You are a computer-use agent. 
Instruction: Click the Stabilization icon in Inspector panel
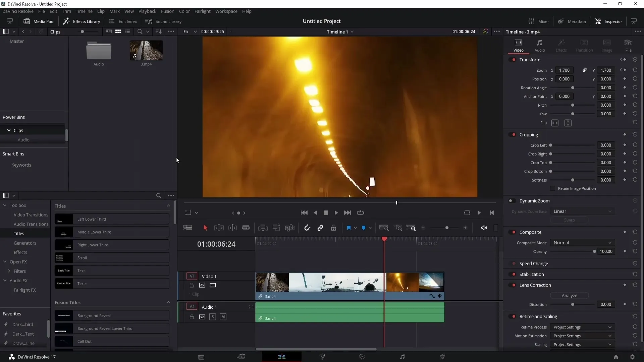(x=514, y=274)
